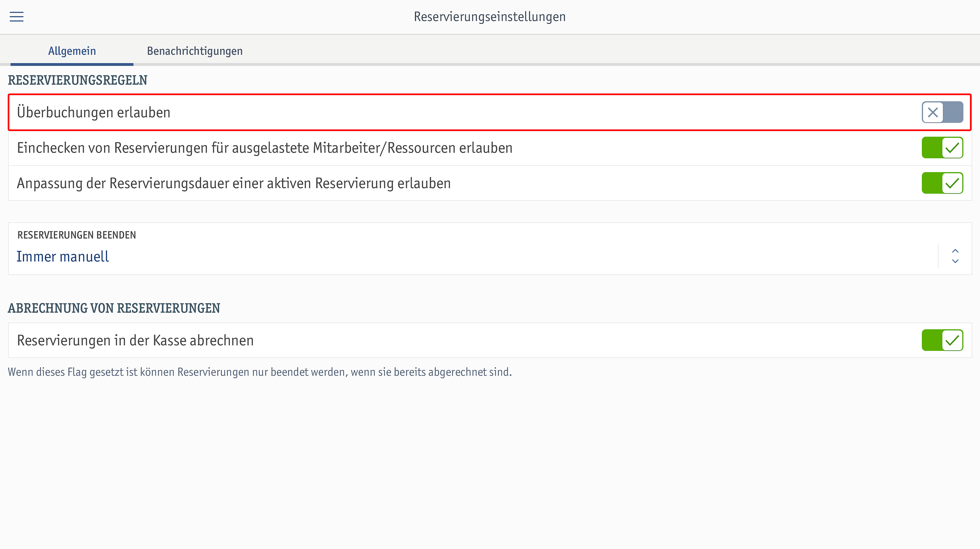Open the hamburger menu

coord(16,17)
